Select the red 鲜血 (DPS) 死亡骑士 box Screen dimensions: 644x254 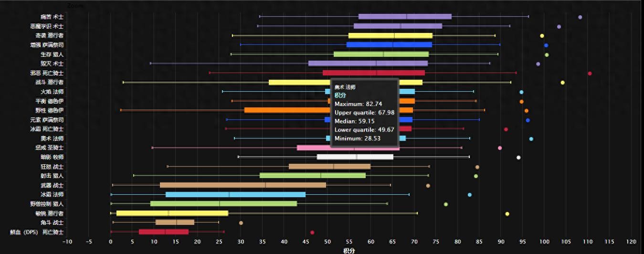[x=163, y=232]
